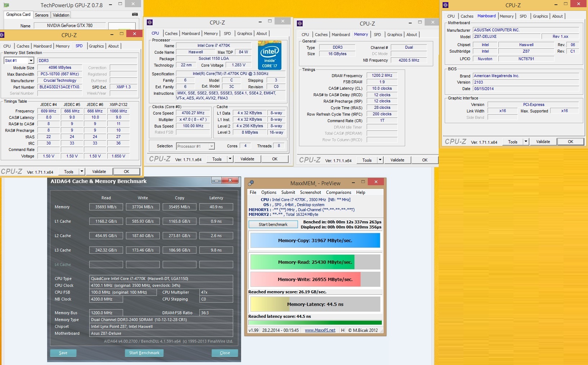
Task: Click OK in CPU-Z Memory window
Action: tap(425, 160)
